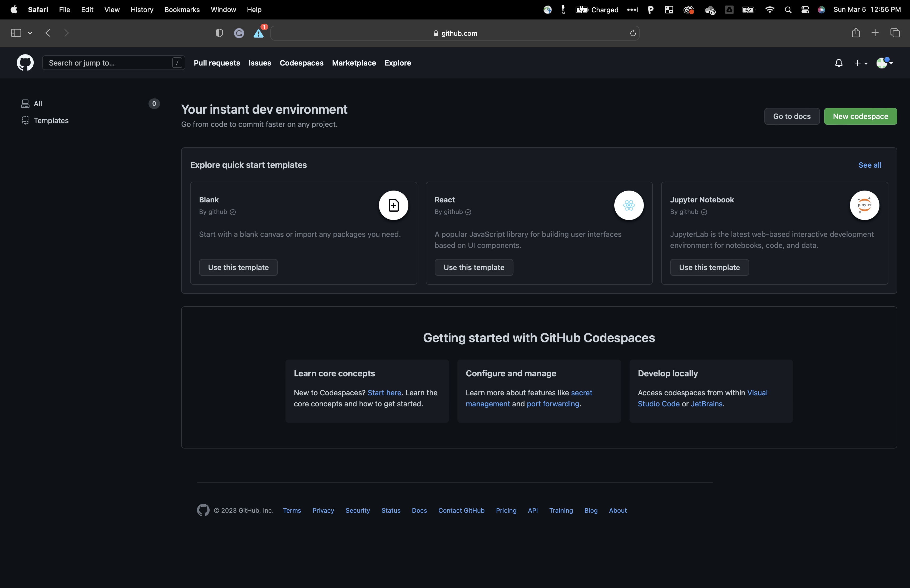Click the Start here link

[384, 392]
